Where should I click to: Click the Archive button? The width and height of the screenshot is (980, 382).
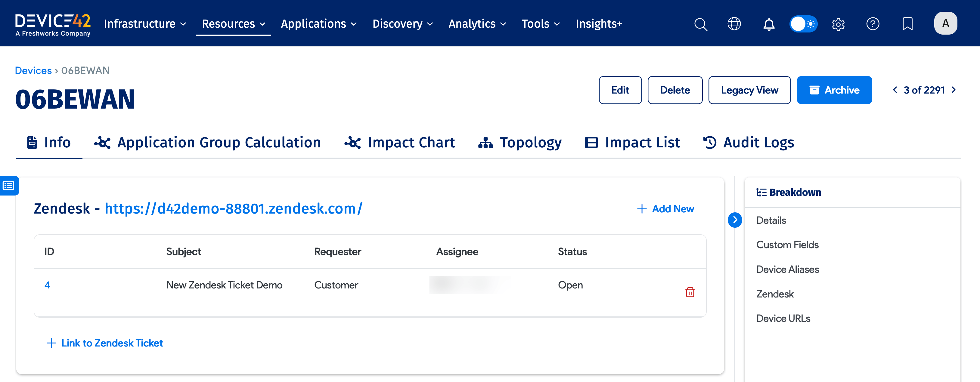tap(834, 90)
